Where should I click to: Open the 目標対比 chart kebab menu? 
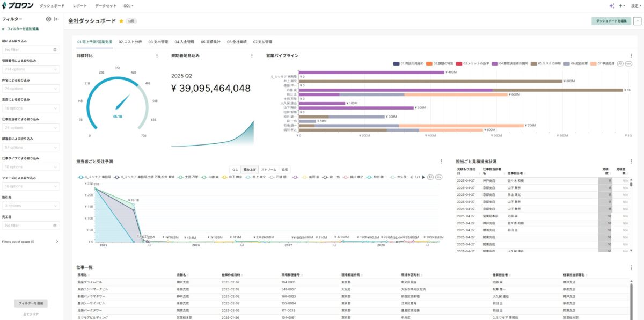point(157,56)
